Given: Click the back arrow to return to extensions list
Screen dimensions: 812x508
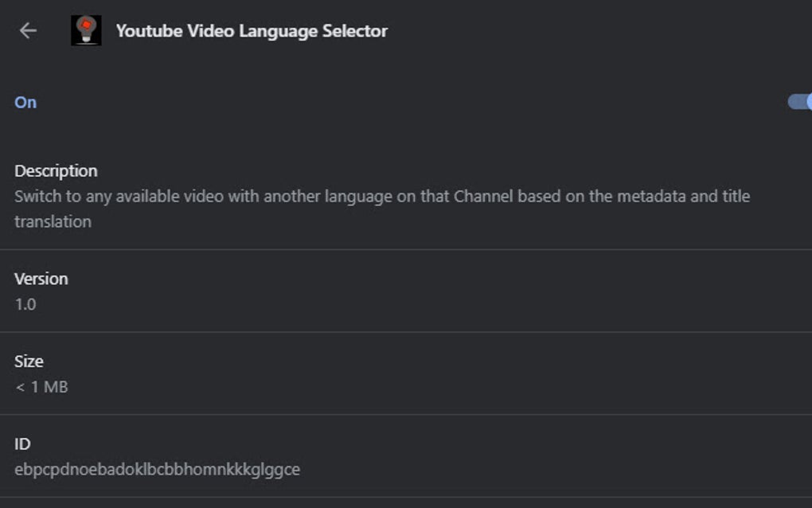Looking at the screenshot, I should point(29,30).
